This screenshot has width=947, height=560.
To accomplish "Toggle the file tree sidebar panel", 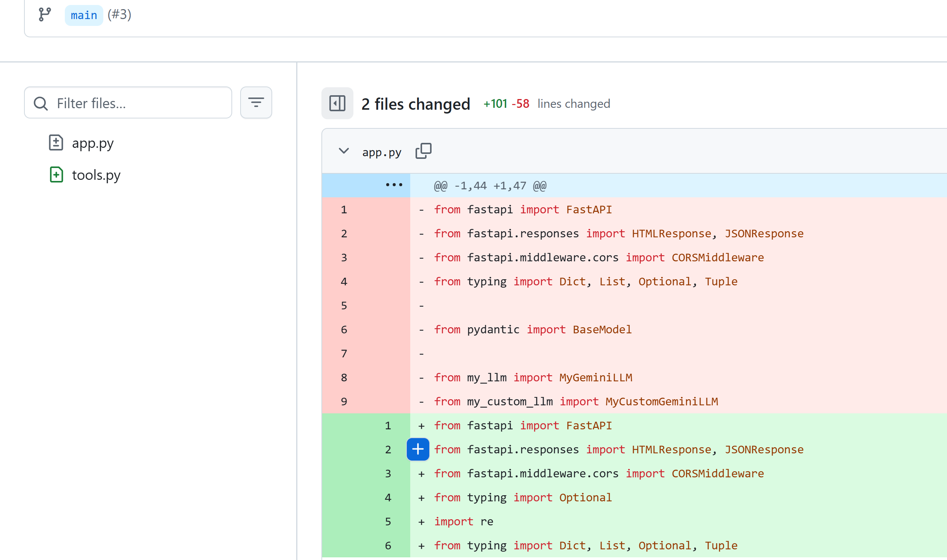I will click(337, 103).
